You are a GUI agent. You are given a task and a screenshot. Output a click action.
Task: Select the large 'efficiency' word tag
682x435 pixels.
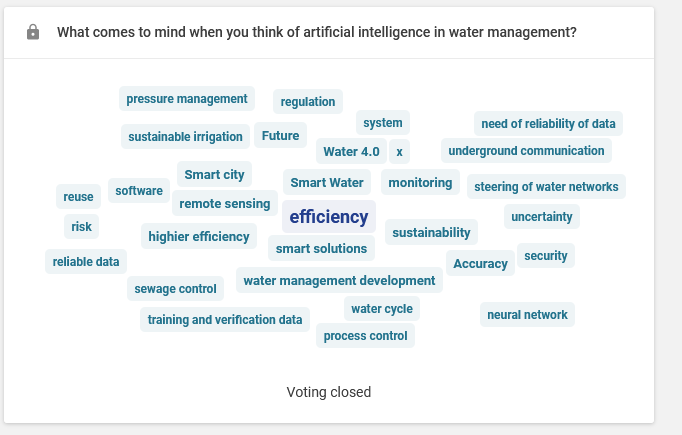(x=329, y=217)
